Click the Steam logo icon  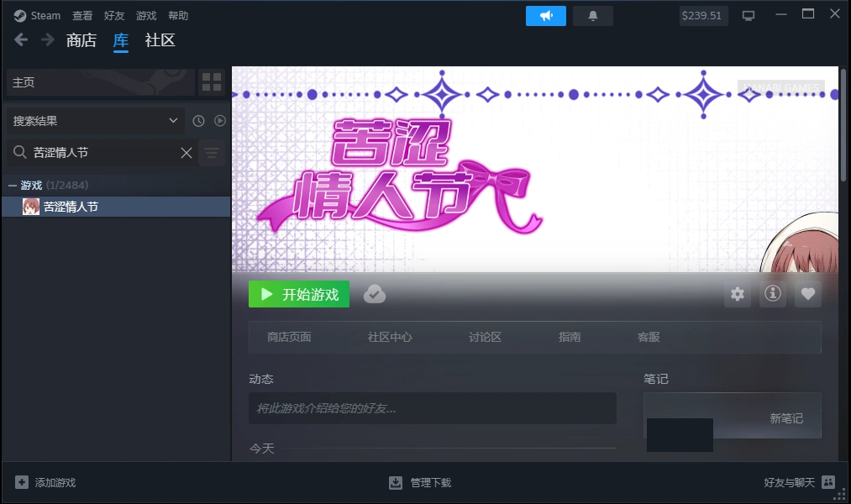[20, 16]
